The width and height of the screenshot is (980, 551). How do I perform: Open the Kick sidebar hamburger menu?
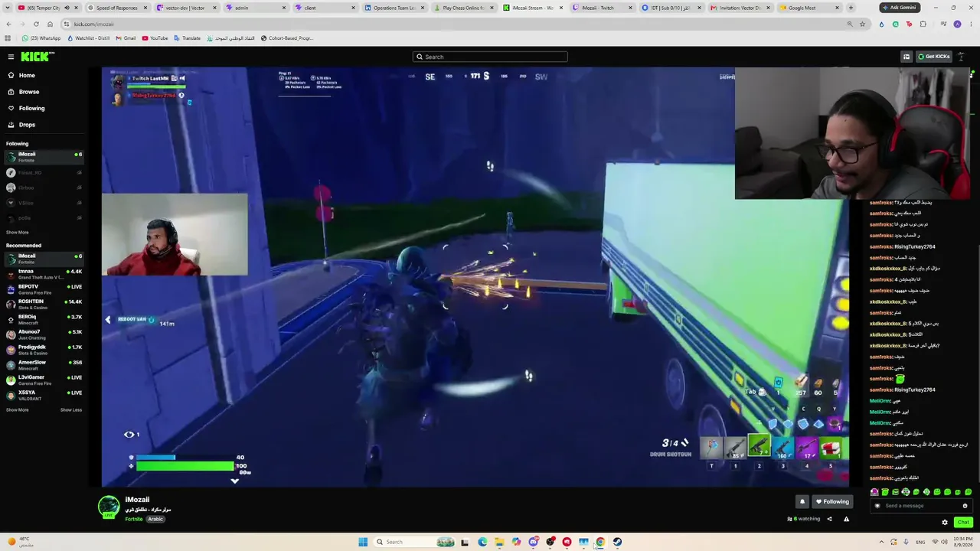(x=11, y=57)
